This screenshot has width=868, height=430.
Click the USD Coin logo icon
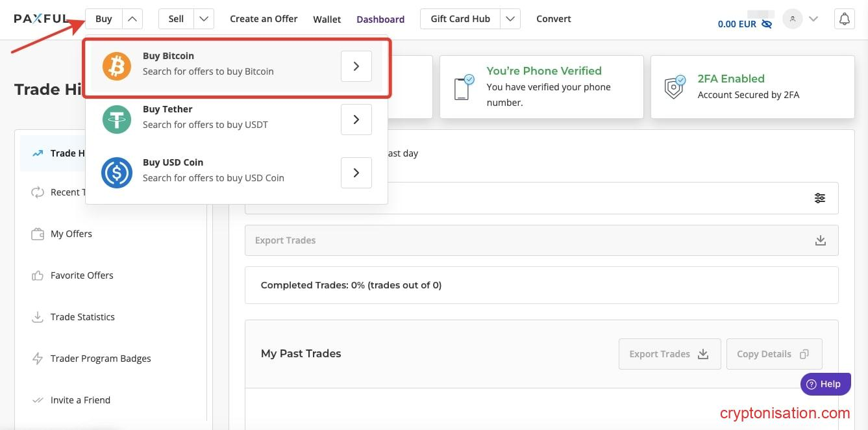(x=117, y=173)
